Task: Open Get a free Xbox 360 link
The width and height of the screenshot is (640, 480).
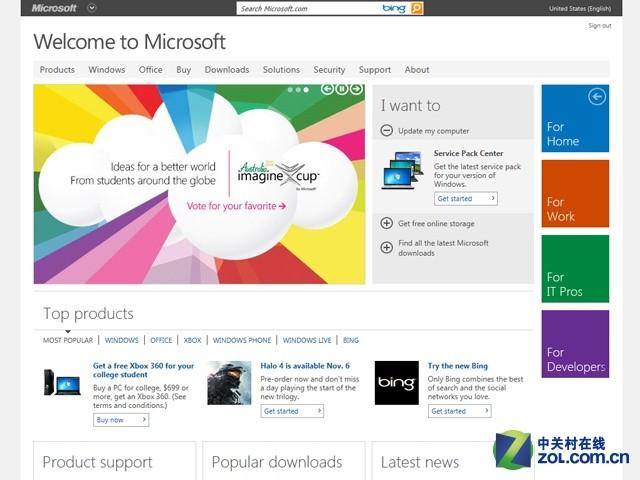Action: (x=143, y=370)
